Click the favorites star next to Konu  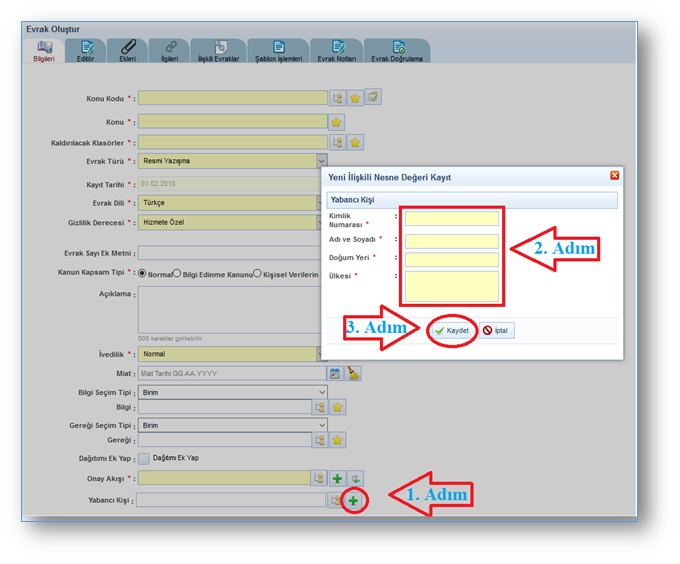[337, 122]
